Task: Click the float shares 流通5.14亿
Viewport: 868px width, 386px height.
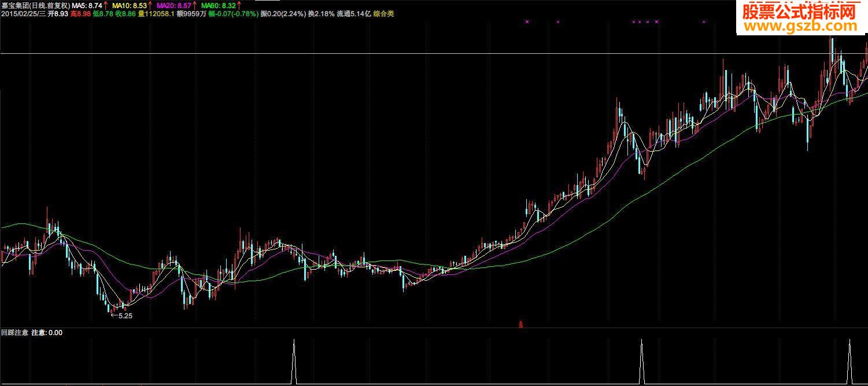Action: [354, 13]
